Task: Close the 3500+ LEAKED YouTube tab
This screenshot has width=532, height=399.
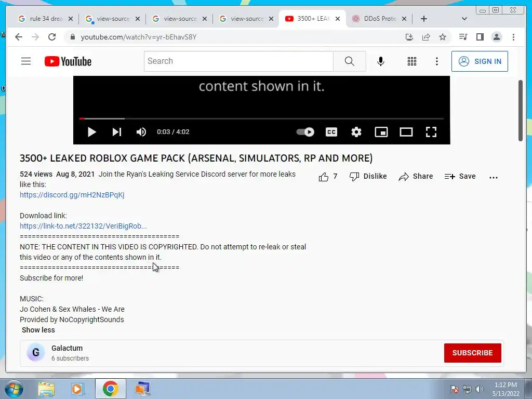Action: tap(338, 19)
